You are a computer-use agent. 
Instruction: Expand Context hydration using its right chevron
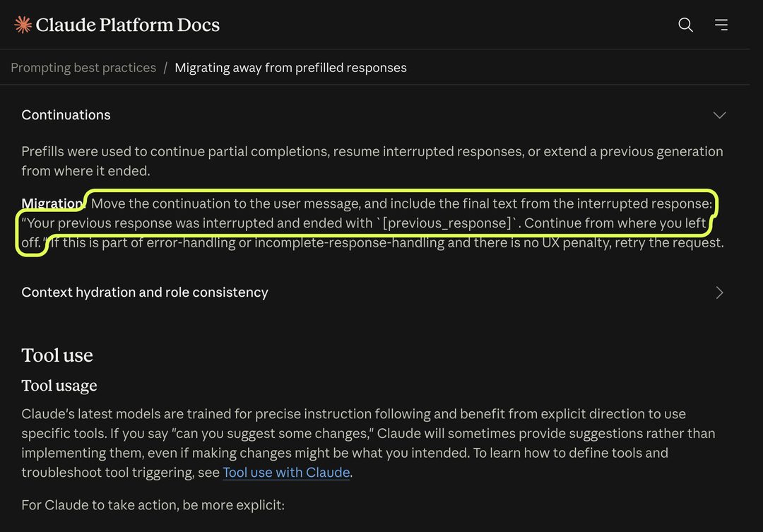click(x=719, y=292)
